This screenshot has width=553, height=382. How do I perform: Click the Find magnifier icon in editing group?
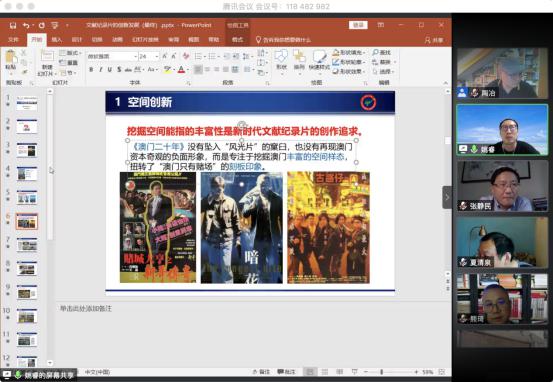(x=375, y=53)
